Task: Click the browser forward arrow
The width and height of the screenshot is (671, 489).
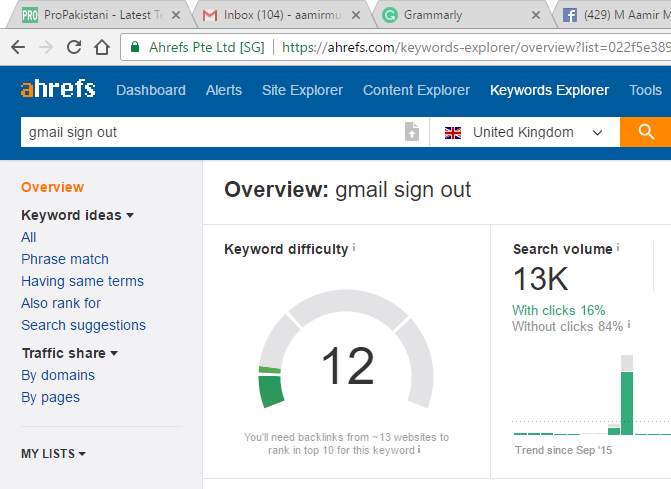Action: click(x=46, y=47)
